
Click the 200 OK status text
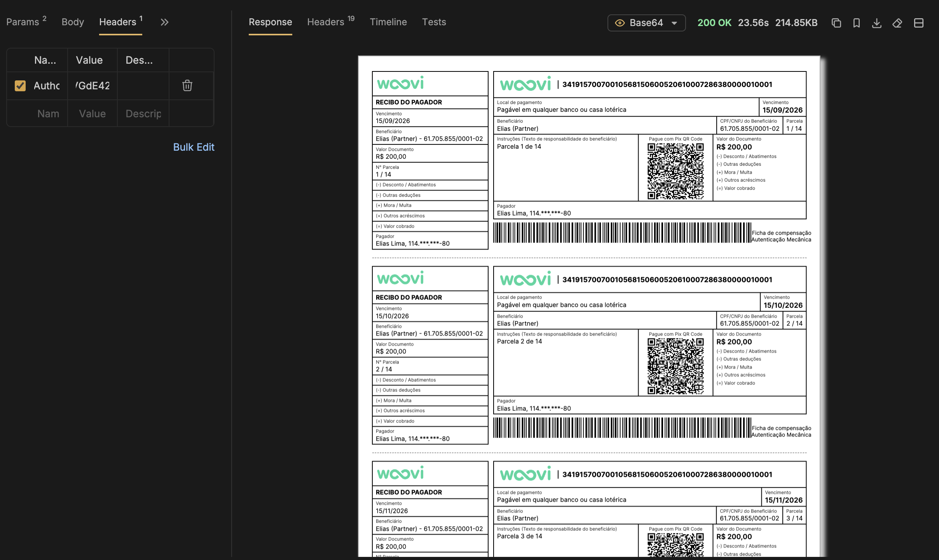714,23
